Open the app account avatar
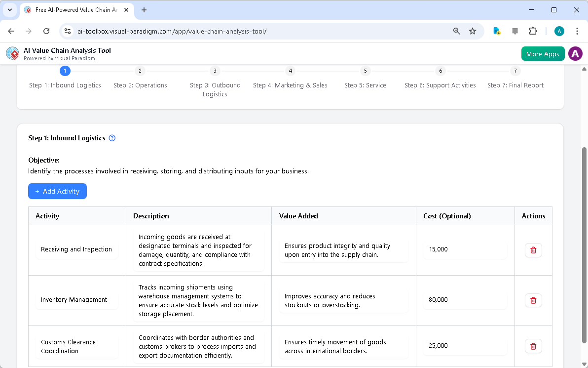The width and height of the screenshot is (588, 368). click(x=575, y=53)
